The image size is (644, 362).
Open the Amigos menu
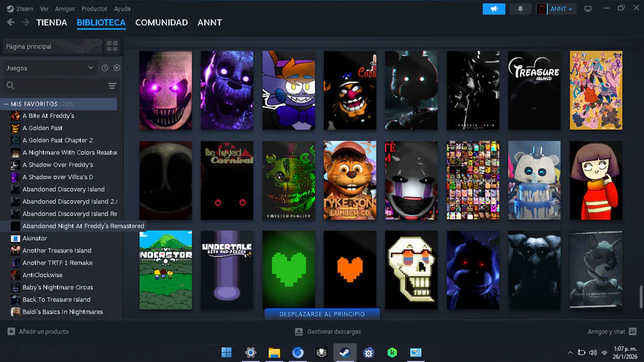coord(65,9)
